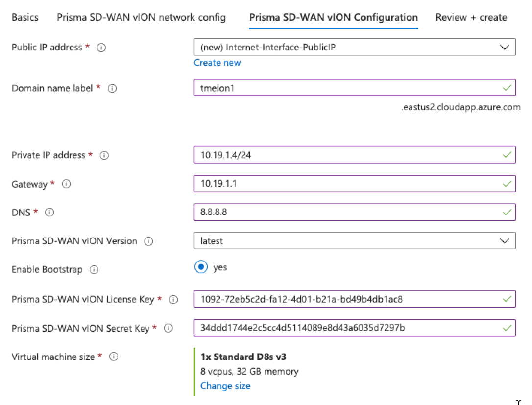Image resolution: width=532 pixels, height=405 pixels.
Task: Click the Domain name label input field
Action: tap(348, 88)
